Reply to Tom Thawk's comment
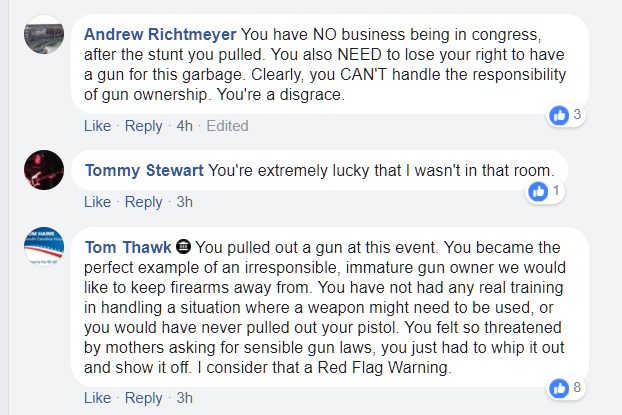This screenshot has width=622, height=415. [x=144, y=398]
